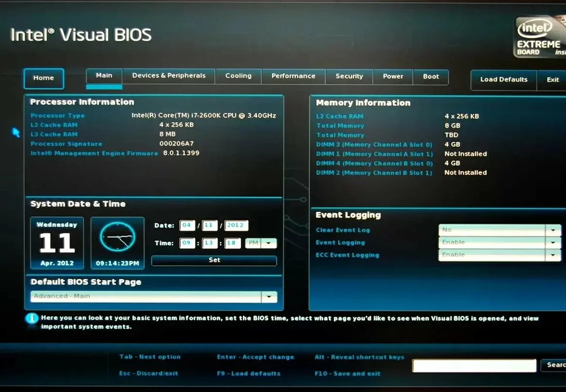Switch to the Performance tab
This screenshot has width=566, height=392.
(x=293, y=76)
